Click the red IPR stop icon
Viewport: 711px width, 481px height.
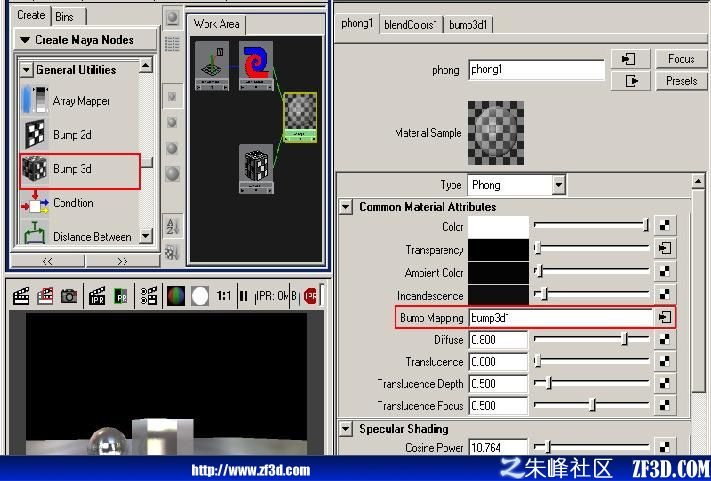click(311, 296)
